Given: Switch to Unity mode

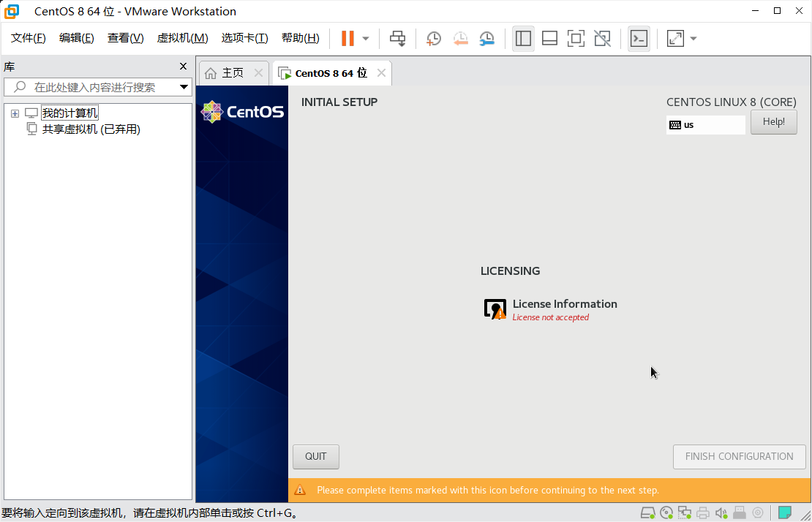Looking at the screenshot, I should [602, 38].
